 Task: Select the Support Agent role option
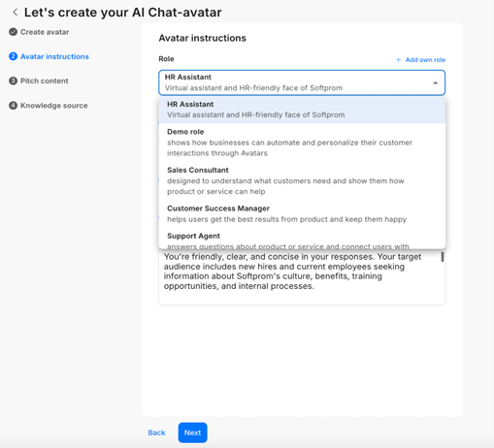point(302,240)
